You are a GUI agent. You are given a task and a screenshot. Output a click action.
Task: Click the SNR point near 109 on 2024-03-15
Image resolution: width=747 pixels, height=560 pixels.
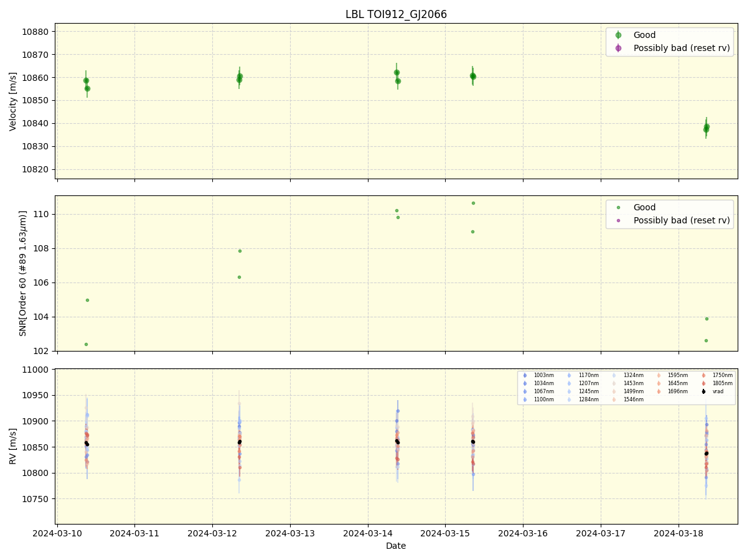point(472,231)
